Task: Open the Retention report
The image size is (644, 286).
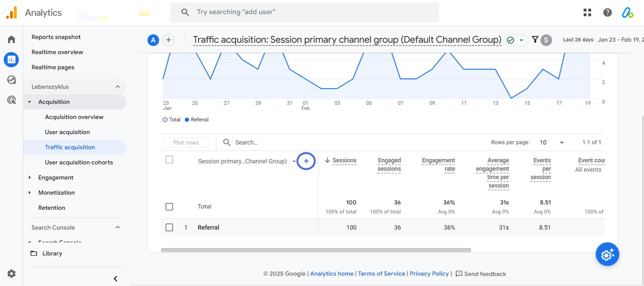Action: click(x=52, y=208)
